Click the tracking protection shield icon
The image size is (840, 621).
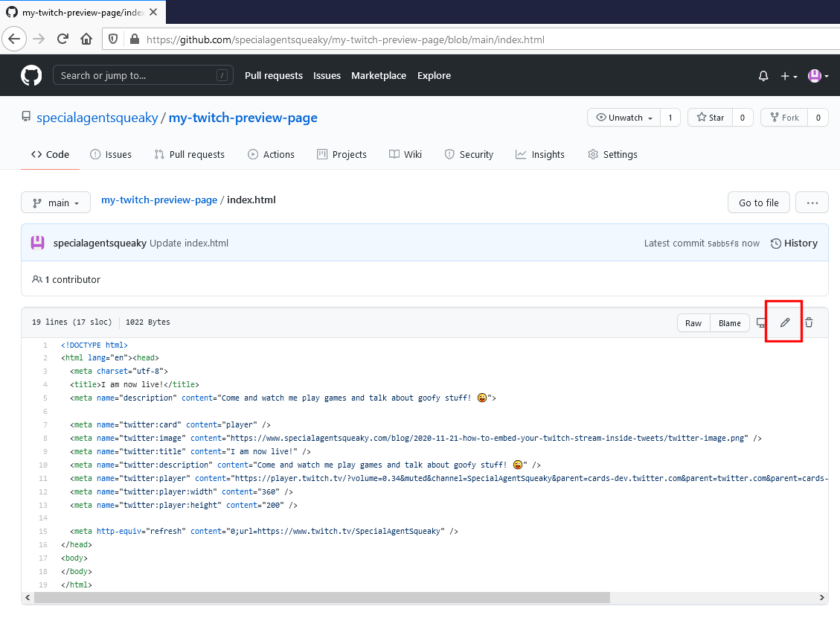113,39
